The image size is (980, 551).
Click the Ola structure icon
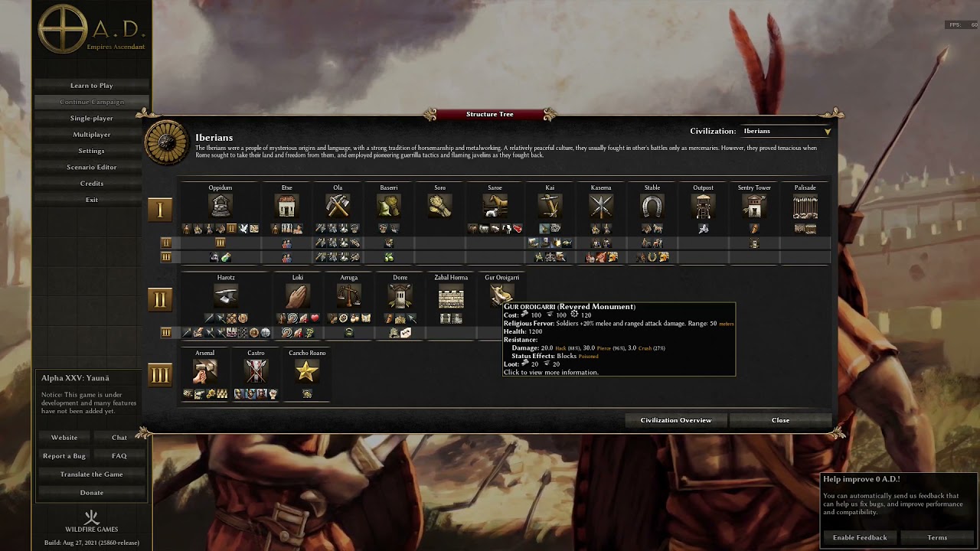coord(338,205)
